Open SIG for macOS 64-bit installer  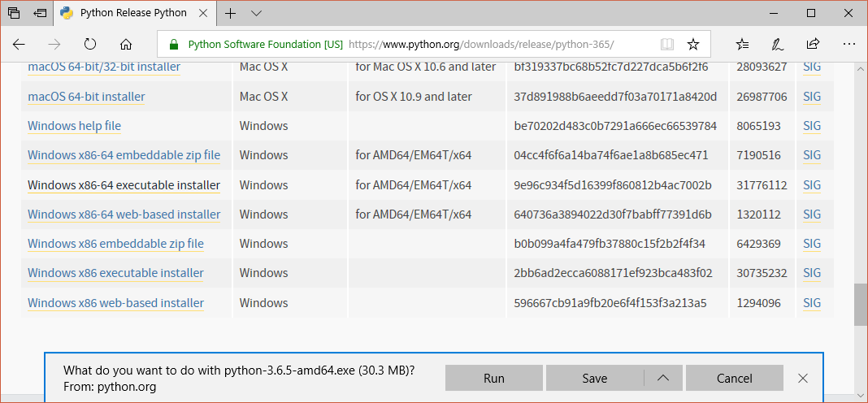812,97
